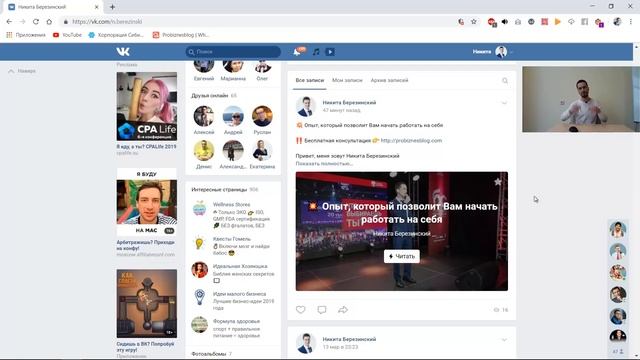This screenshot has width=640, height=360.
Task: Open online friend Андрей's avatar
Action: pos(233,116)
